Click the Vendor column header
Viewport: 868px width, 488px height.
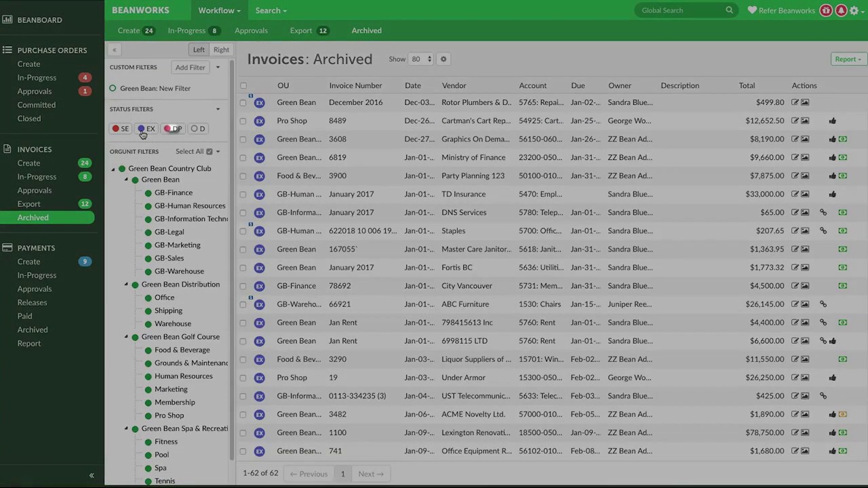coord(454,85)
